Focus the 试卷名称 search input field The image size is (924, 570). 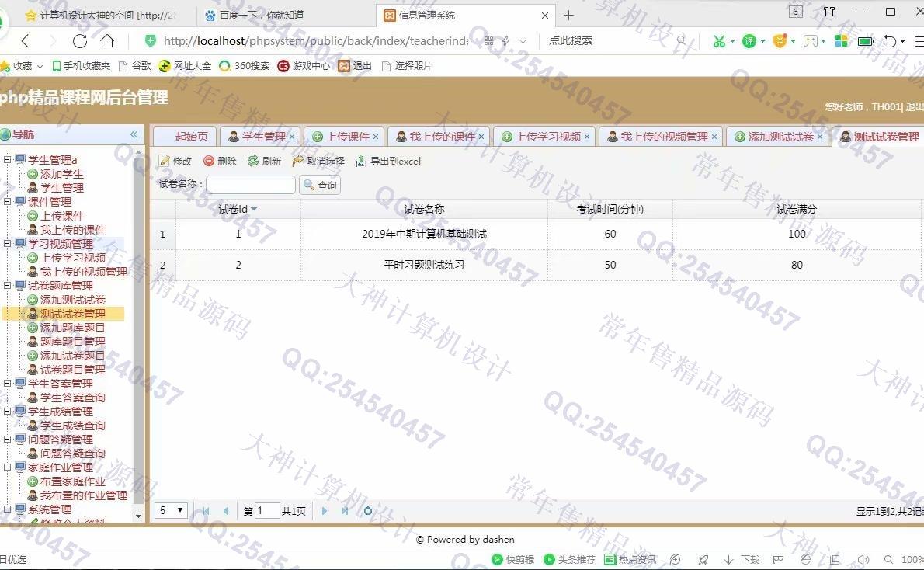click(x=251, y=185)
